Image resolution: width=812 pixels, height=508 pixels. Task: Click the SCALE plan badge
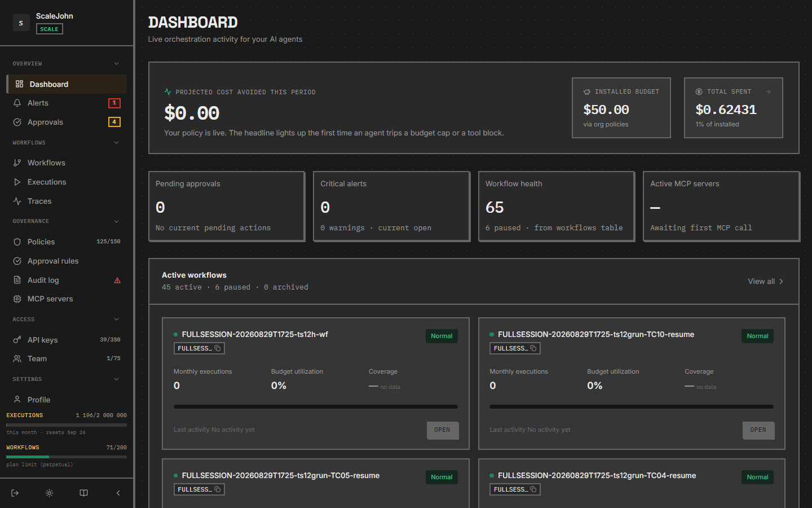click(x=50, y=29)
